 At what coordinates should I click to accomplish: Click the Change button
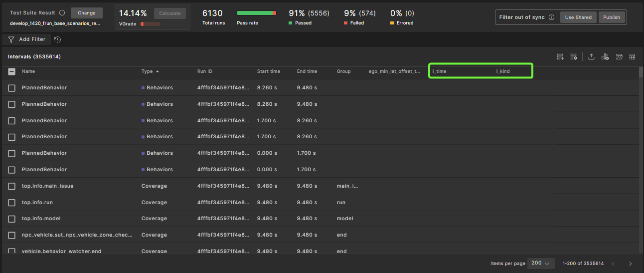click(86, 13)
